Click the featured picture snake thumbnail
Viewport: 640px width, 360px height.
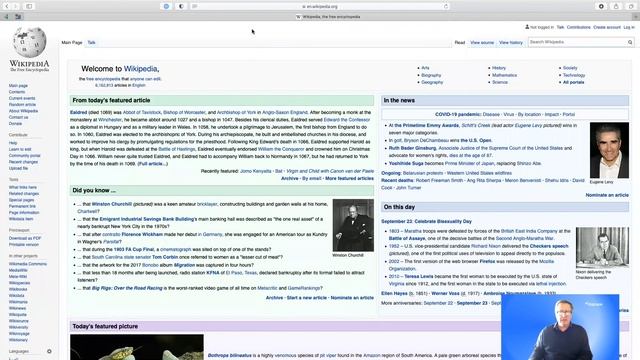[137, 347]
